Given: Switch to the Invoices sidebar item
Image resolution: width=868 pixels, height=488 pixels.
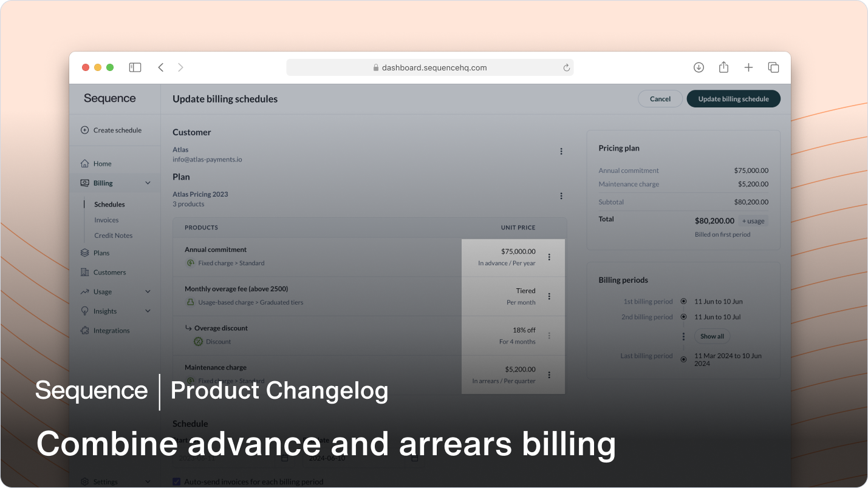Looking at the screenshot, I should [106, 220].
